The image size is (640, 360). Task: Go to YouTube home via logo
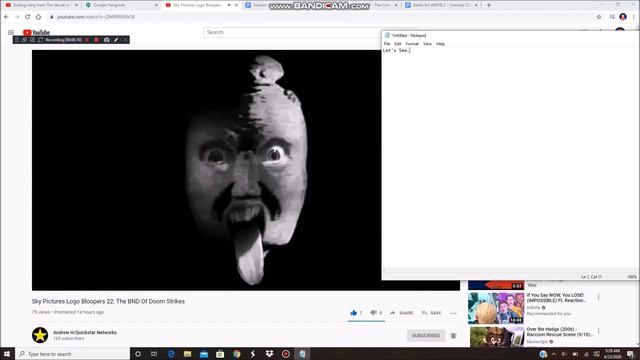[x=36, y=33]
